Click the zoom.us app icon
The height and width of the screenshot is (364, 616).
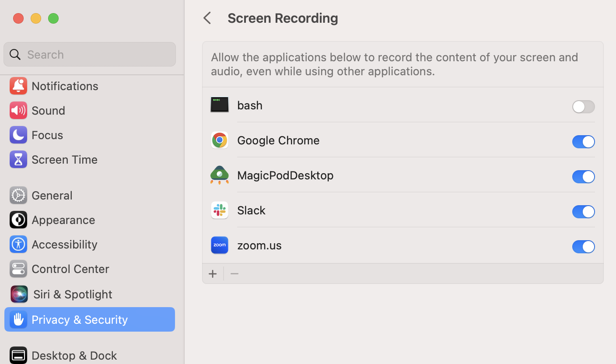coord(220,245)
